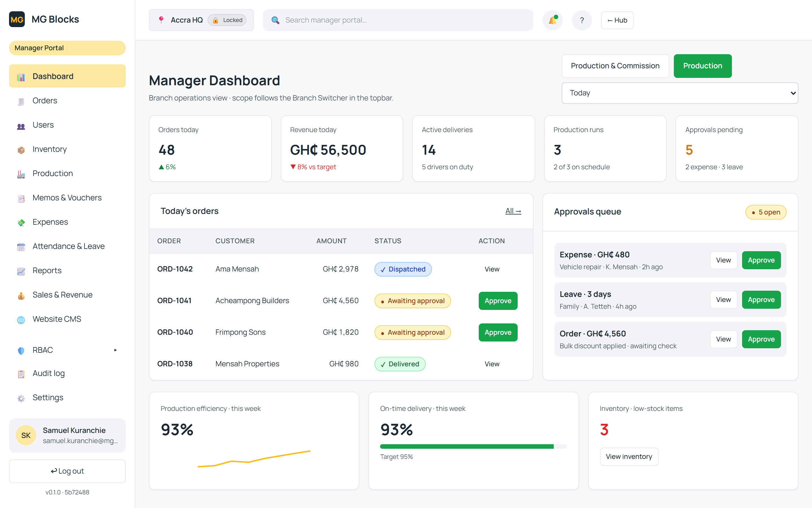Open the help question mark button
Image resolution: width=812 pixels, height=508 pixels.
(582, 20)
